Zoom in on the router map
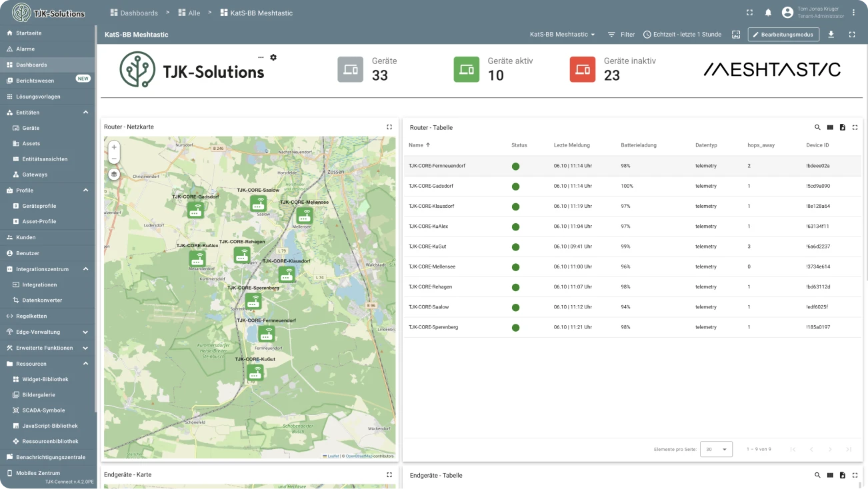The width and height of the screenshot is (868, 489). tap(114, 147)
